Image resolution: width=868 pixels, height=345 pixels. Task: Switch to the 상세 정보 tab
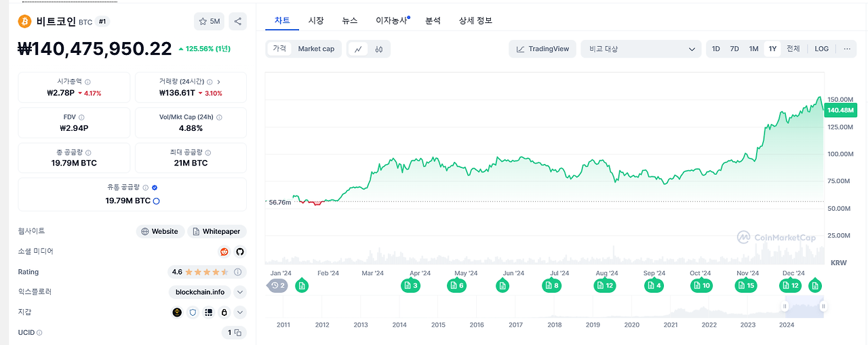pyautogui.click(x=475, y=21)
